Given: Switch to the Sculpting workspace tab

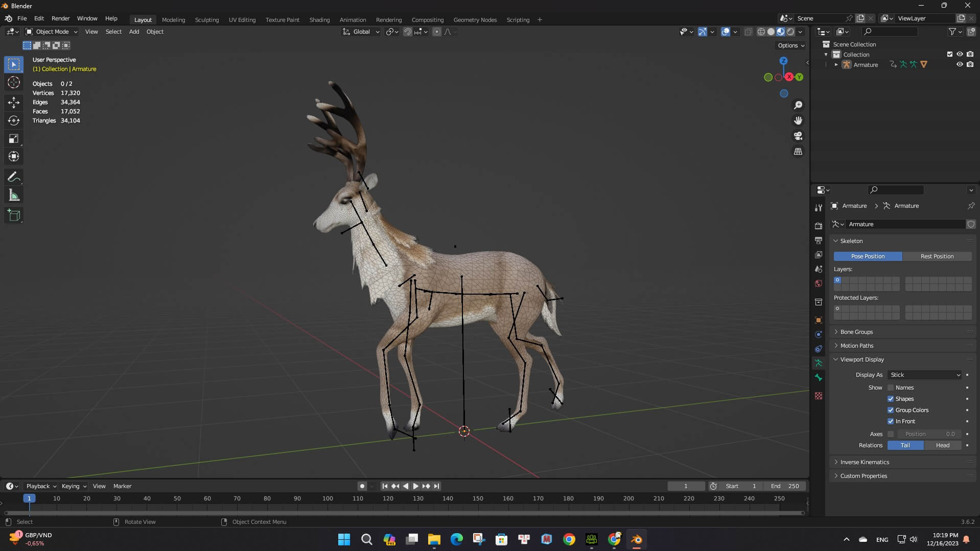Looking at the screenshot, I should [x=206, y=20].
